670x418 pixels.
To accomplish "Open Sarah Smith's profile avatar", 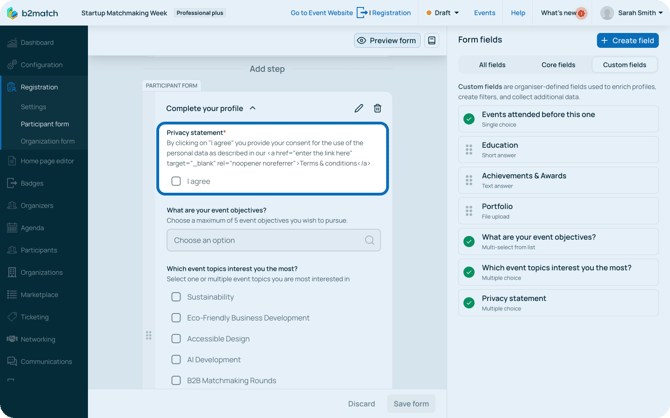I will [607, 13].
